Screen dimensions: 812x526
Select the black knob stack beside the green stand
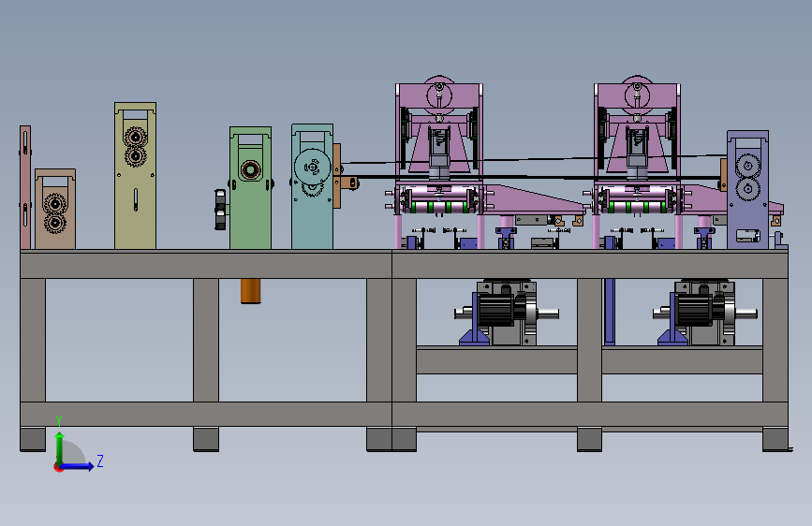tap(221, 210)
